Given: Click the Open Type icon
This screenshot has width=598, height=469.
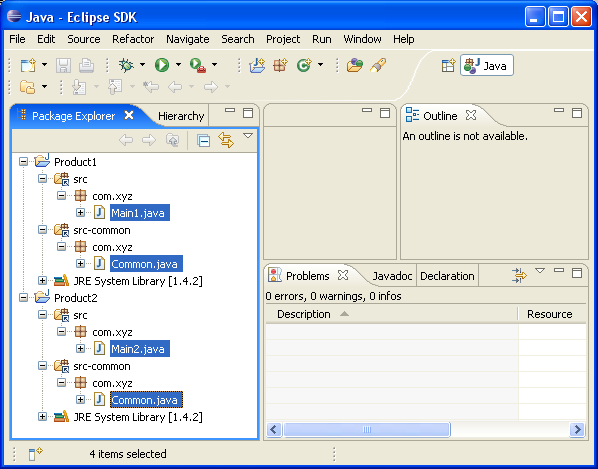Looking at the screenshot, I should click(x=355, y=65).
